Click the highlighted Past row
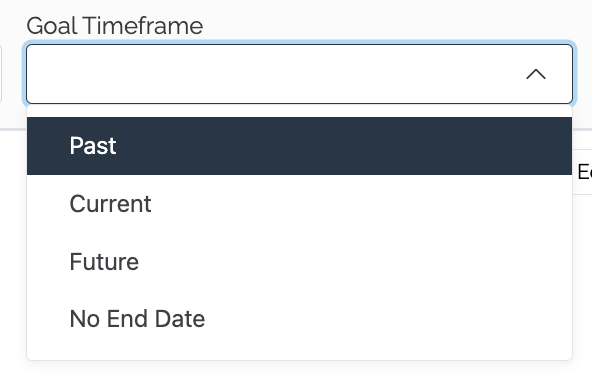 pos(299,146)
